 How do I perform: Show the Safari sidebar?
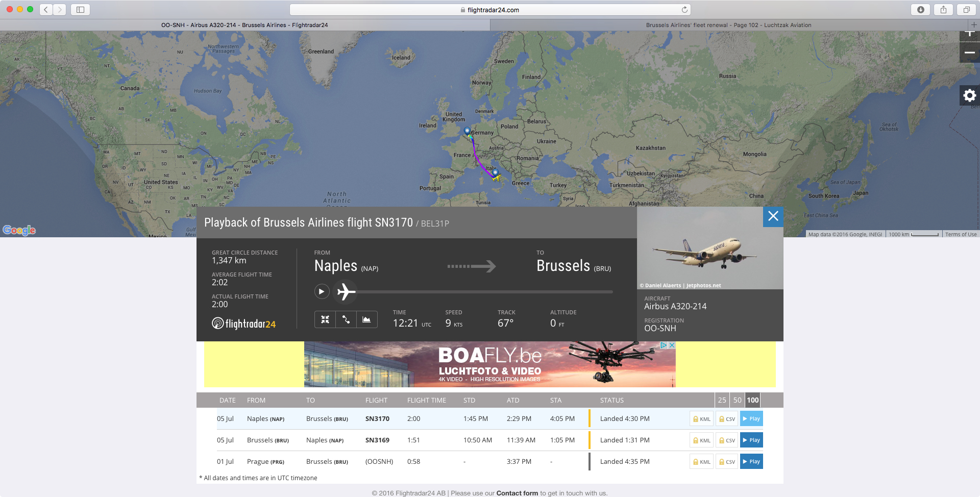click(80, 10)
